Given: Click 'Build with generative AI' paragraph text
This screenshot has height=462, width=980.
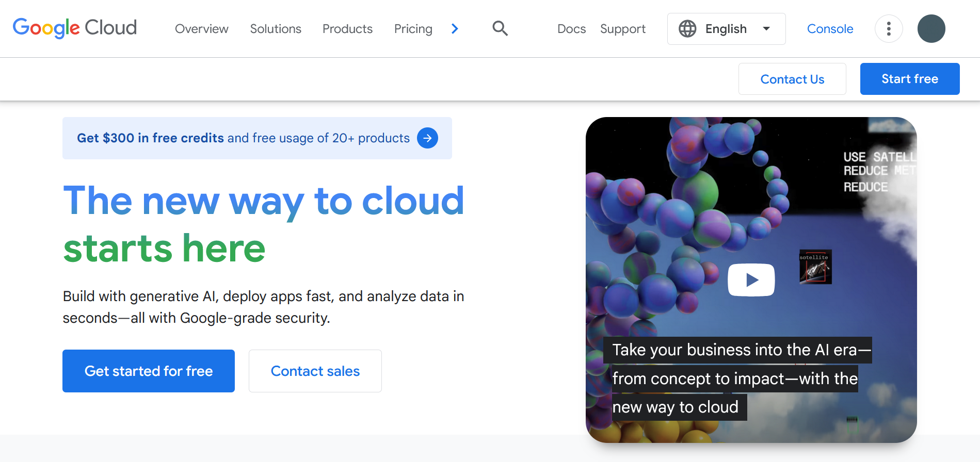Looking at the screenshot, I should click(264, 307).
